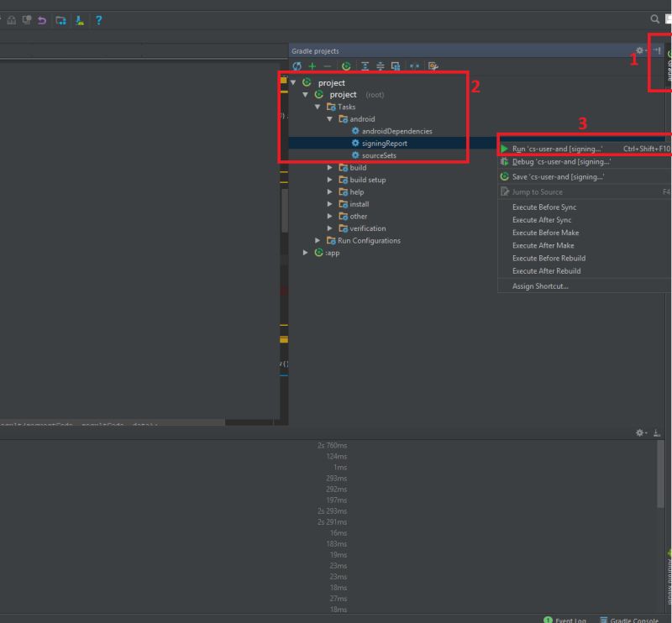
Task: Toggle the Event Log status bar entry
Action: click(x=570, y=618)
